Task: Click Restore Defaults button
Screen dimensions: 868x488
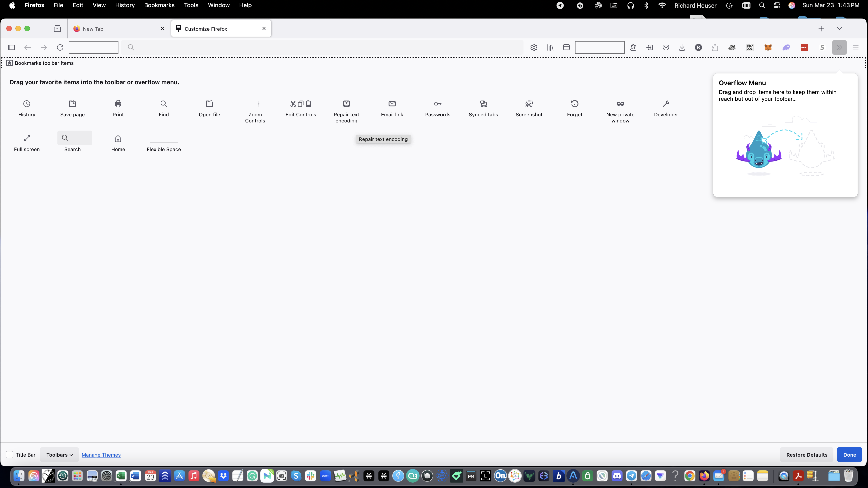Action: pyautogui.click(x=807, y=455)
